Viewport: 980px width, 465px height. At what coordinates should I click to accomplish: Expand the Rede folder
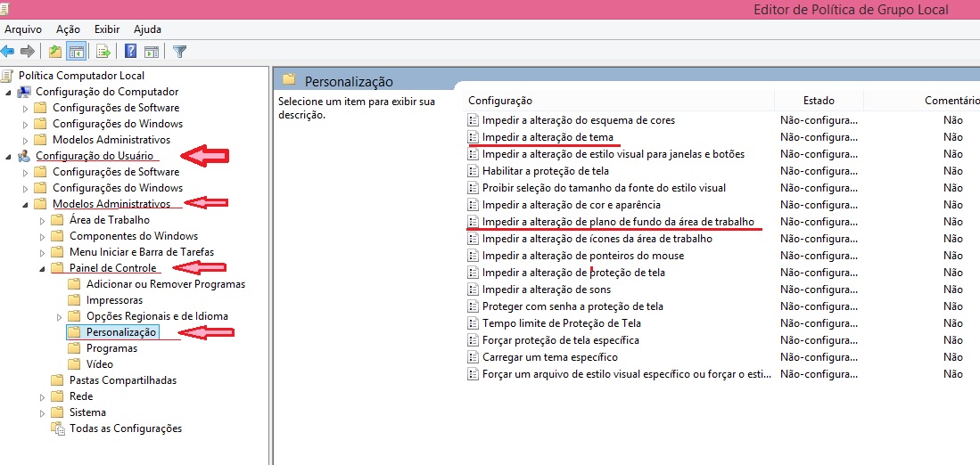point(43,397)
